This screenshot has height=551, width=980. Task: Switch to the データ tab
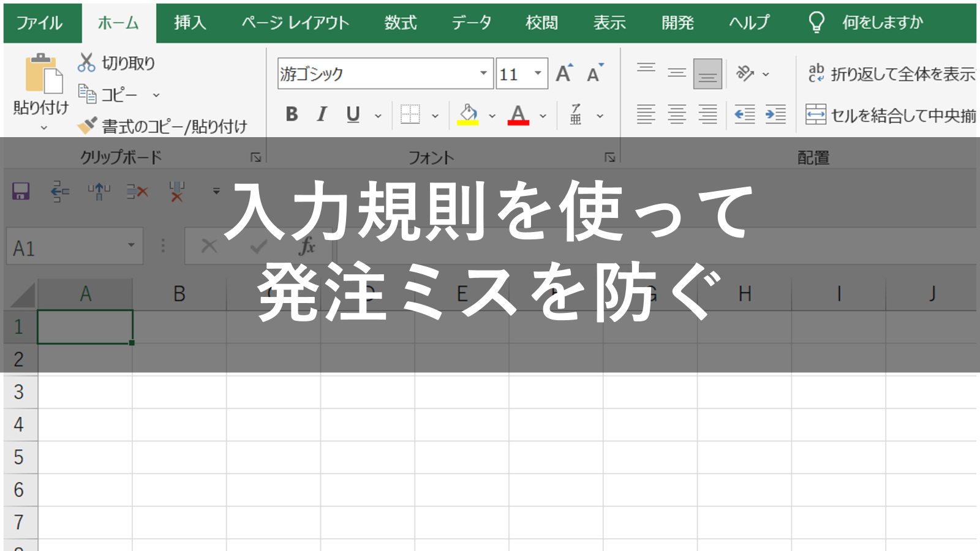click(472, 23)
